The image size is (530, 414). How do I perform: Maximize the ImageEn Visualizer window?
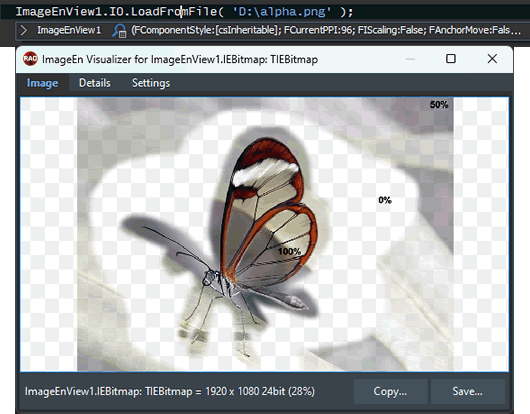tap(451, 59)
